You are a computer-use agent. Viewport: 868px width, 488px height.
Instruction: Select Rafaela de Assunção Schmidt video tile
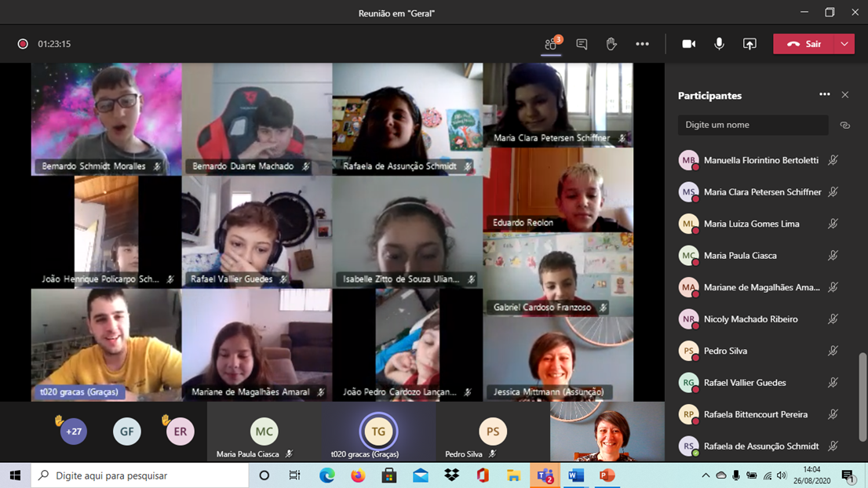(407, 119)
